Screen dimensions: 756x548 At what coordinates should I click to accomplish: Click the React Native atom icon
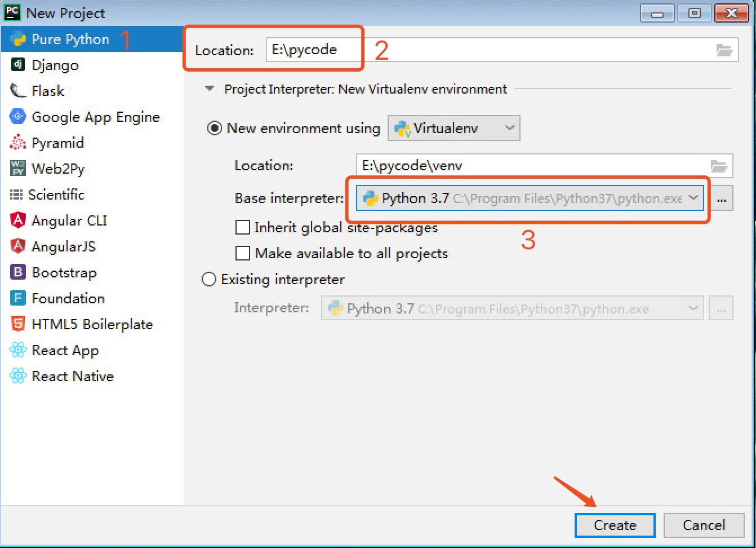click(18, 376)
